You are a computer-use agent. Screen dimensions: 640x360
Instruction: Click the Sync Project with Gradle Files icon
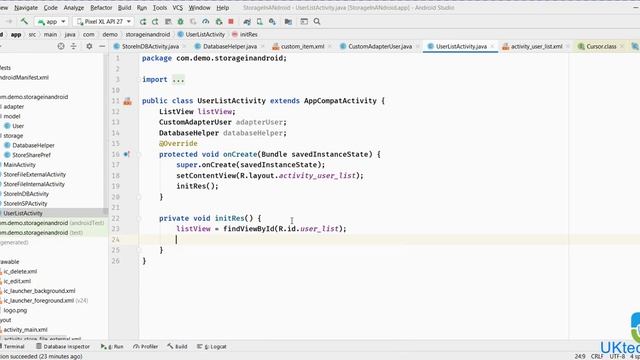tap(247, 22)
